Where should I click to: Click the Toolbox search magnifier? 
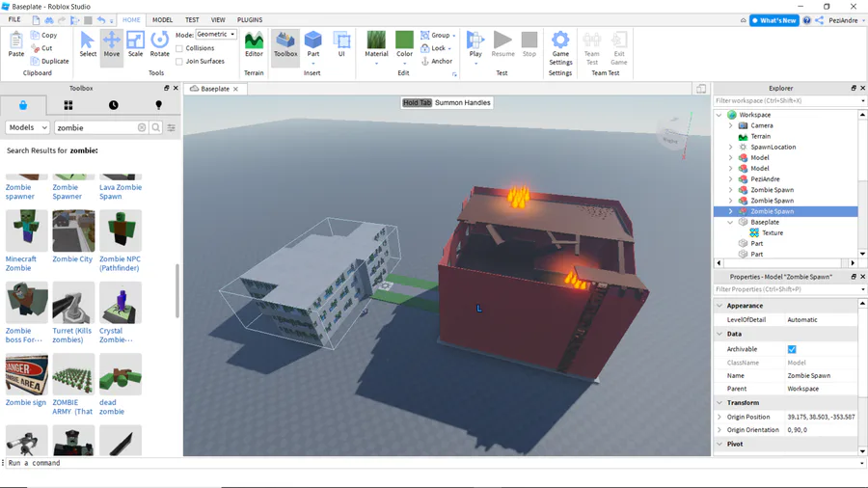[x=156, y=128]
